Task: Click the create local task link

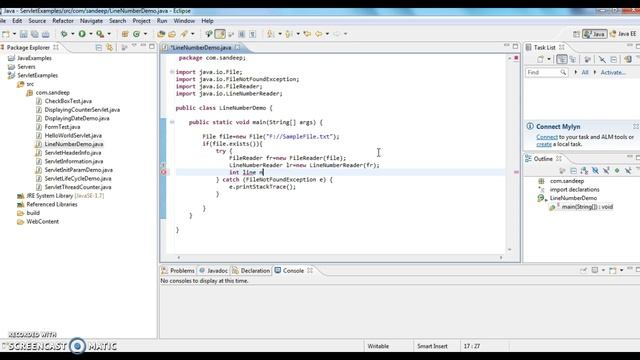Action: tap(544, 144)
